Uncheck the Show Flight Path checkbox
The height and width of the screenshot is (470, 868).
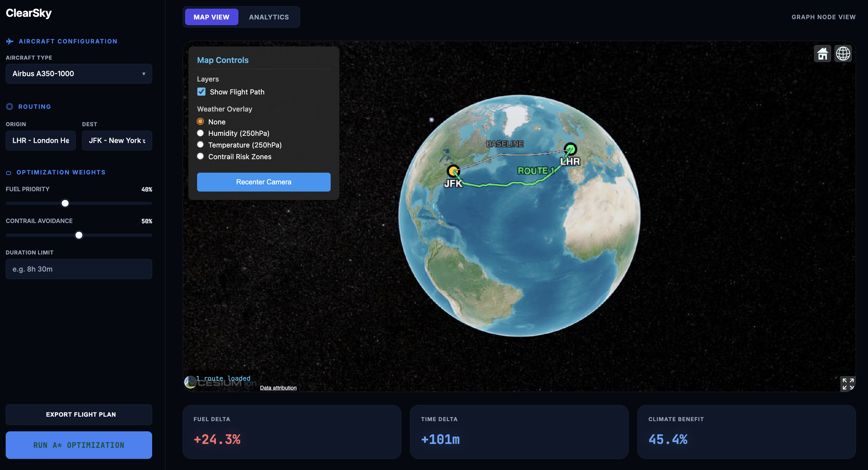pos(201,92)
